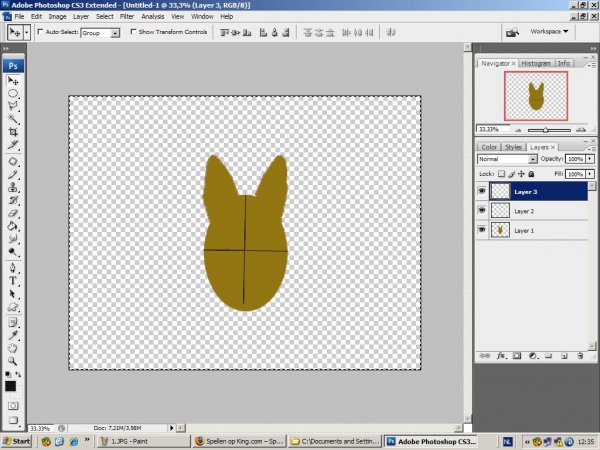The width and height of the screenshot is (600, 450).
Task: Select the Custom Shape tool
Action: 13,307
